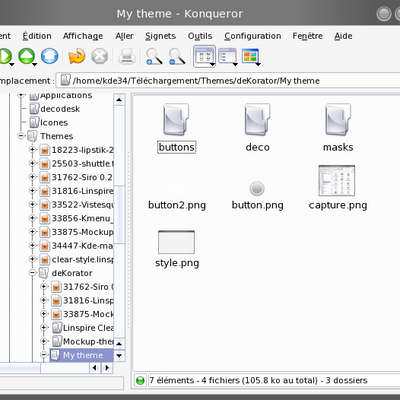Click the green status indicator in status bar

pyautogui.click(x=140, y=380)
